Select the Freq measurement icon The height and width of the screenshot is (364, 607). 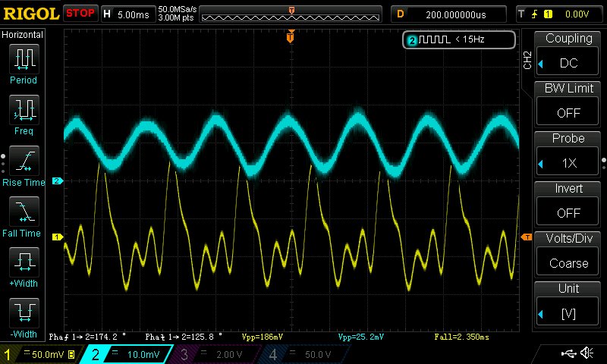(24, 114)
